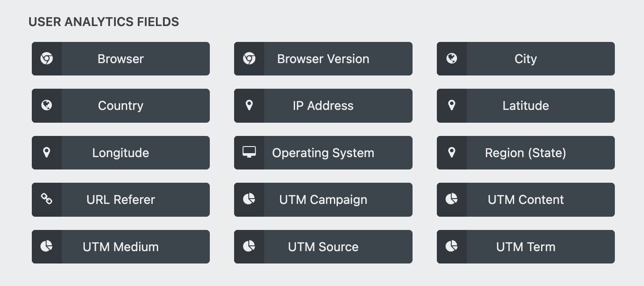Click the globe icon next to Country

[x=47, y=105]
